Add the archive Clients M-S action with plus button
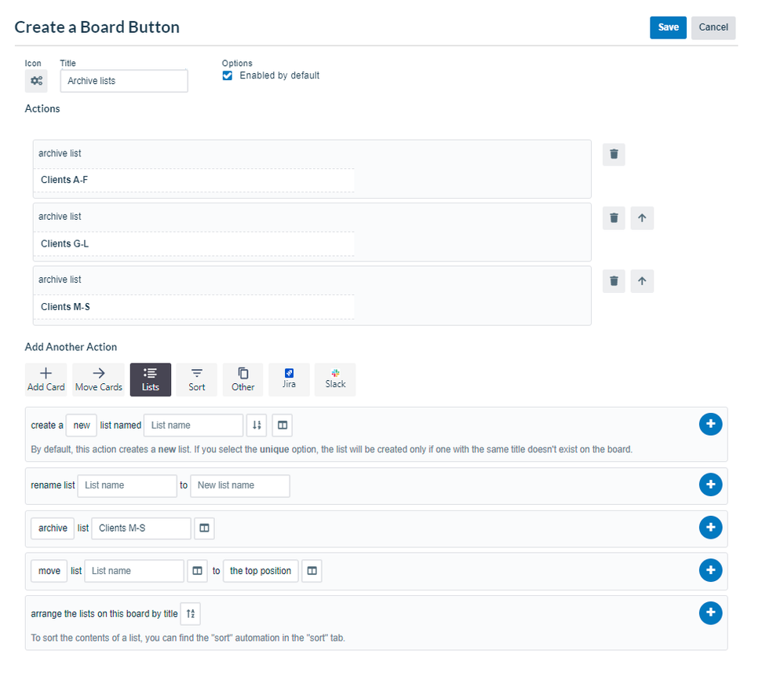Screen dimensions: 784x691 point(710,528)
